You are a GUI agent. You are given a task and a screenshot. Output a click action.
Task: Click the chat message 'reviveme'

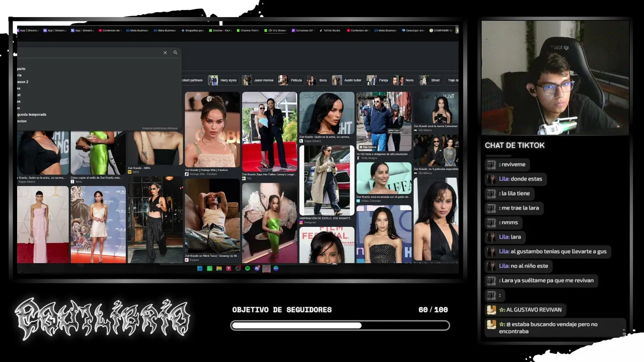tap(508, 164)
